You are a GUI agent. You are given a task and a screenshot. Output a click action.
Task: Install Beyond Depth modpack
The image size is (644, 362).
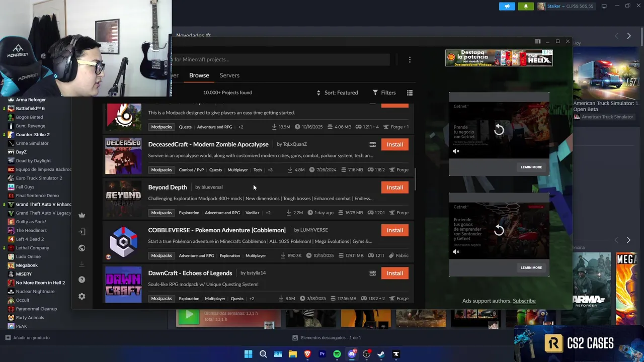(x=395, y=187)
